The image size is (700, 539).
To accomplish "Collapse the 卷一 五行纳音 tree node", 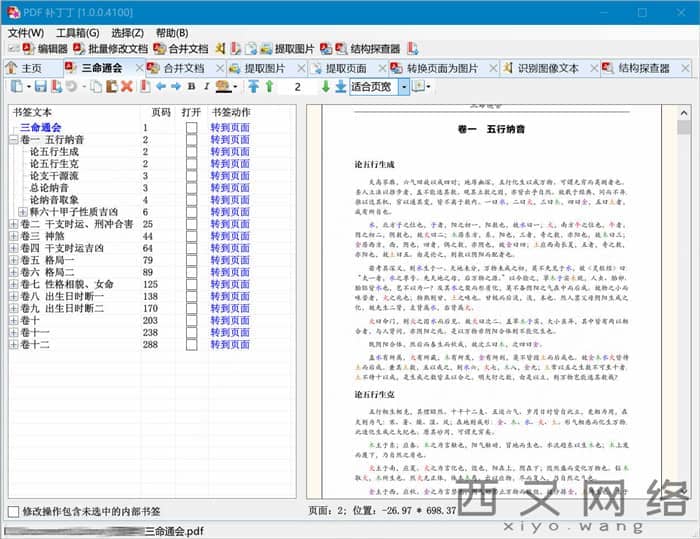I will (x=13, y=140).
